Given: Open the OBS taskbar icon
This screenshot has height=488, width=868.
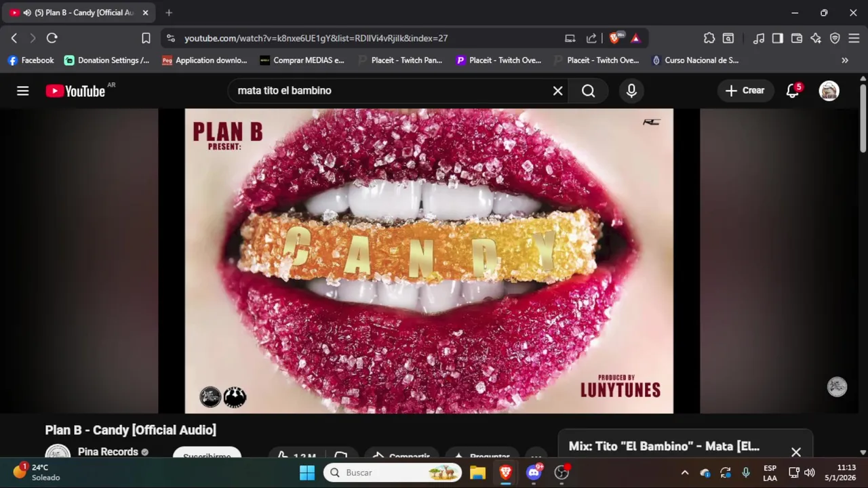Looking at the screenshot, I should click(x=561, y=472).
